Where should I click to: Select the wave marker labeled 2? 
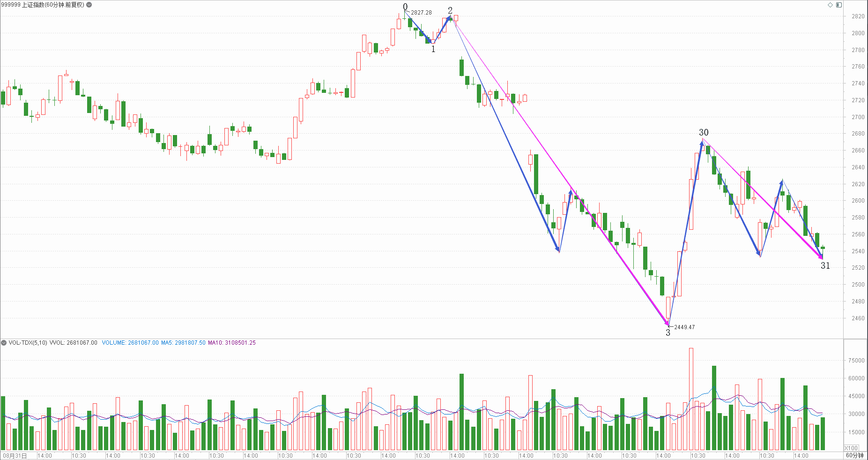pyautogui.click(x=450, y=10)
